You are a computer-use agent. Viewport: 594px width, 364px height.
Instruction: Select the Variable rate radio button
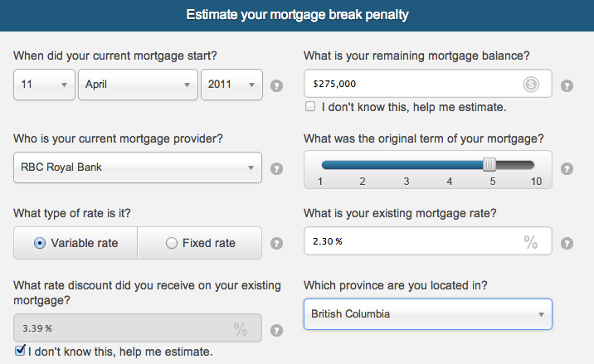click(39, 243)
